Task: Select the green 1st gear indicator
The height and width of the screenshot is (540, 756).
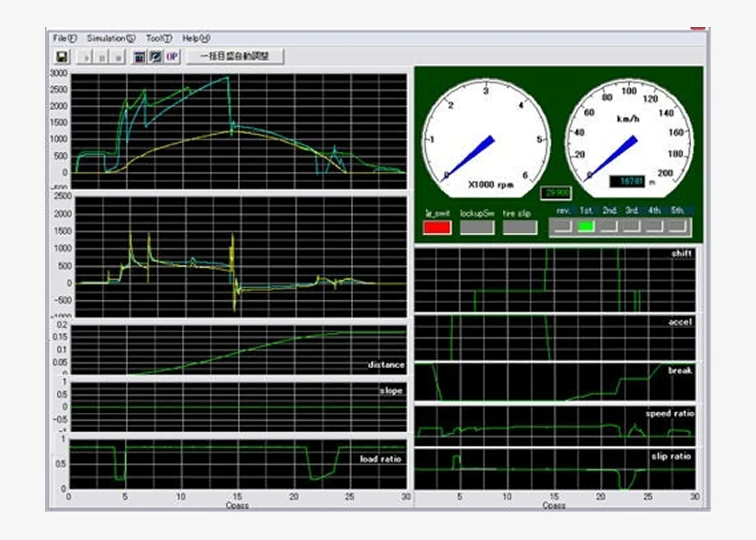Action: pyautogui.click(x=586, y=226)
